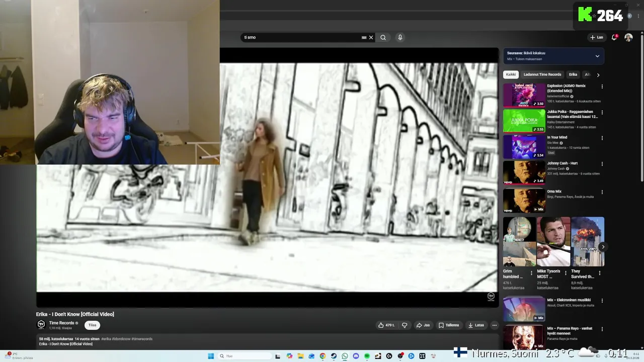Open options for In Your Mind
The height and width of the screenshot is (362, 644).
(x=602, y=138)
